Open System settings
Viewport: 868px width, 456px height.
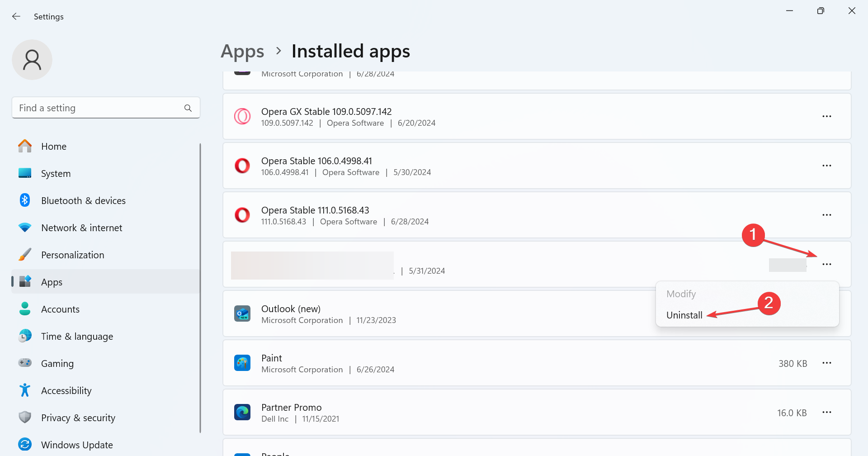(x=106, y=173)
